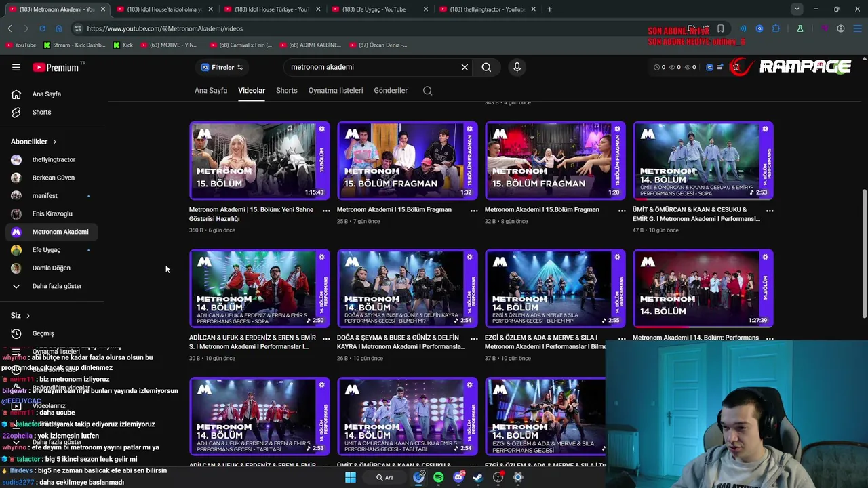Image resolution: width=868 pixels, height=488 pixels.
Task: Open more options for the 25 B Fragman video
Action: point(474,211)
